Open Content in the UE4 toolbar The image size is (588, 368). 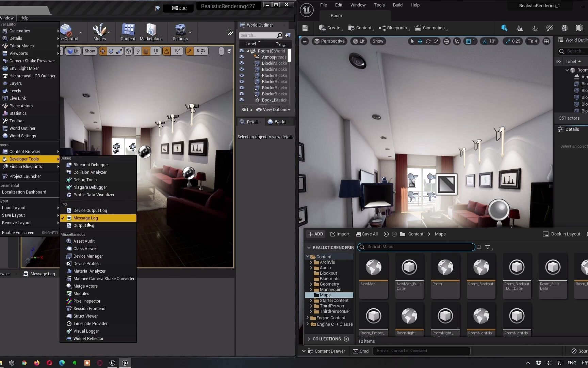pyautogui.click(x=128, y=32)
